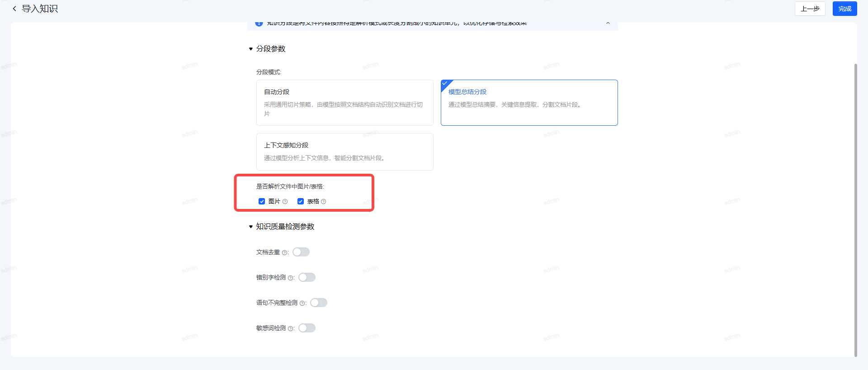The width and height of the screenshot is (868, 370).
Task: Click the help icon next to 图片
Action: tap(285, 202)
